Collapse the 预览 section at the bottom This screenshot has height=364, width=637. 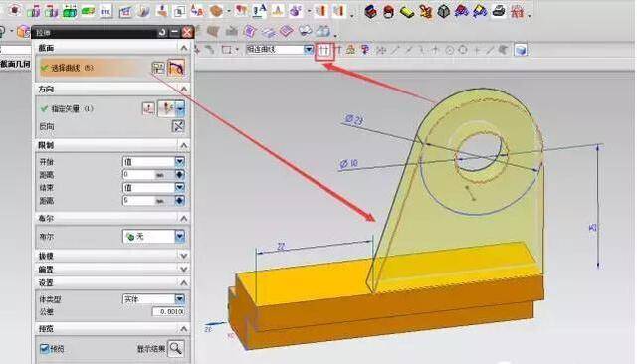pyautogui.click(x=183, y=329)
